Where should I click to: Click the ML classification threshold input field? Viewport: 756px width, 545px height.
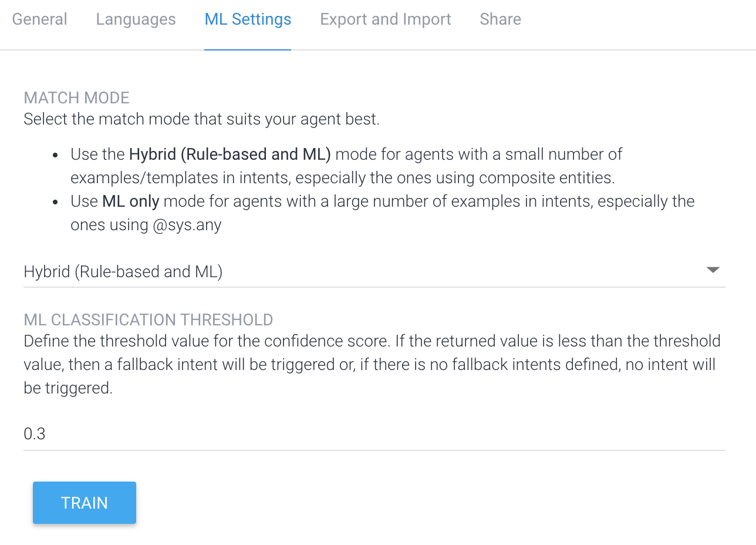[x=374, y=434]
